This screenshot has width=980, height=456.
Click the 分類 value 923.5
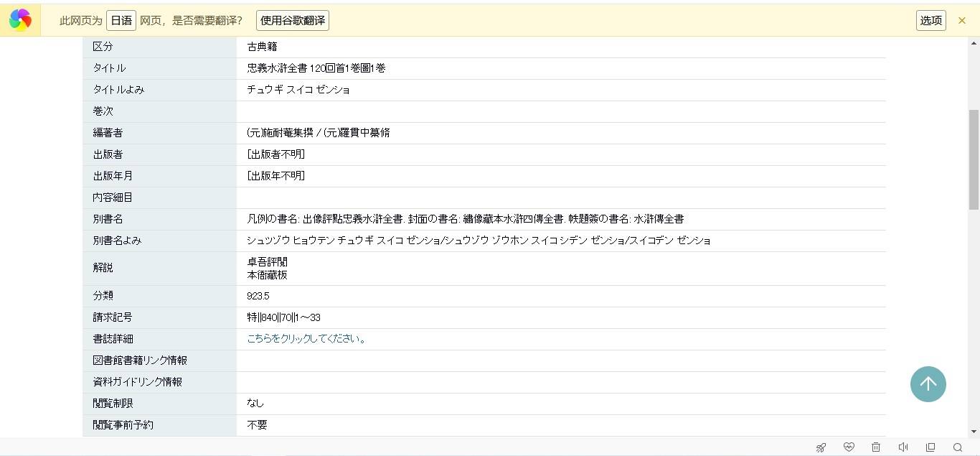tap(258, 296)
